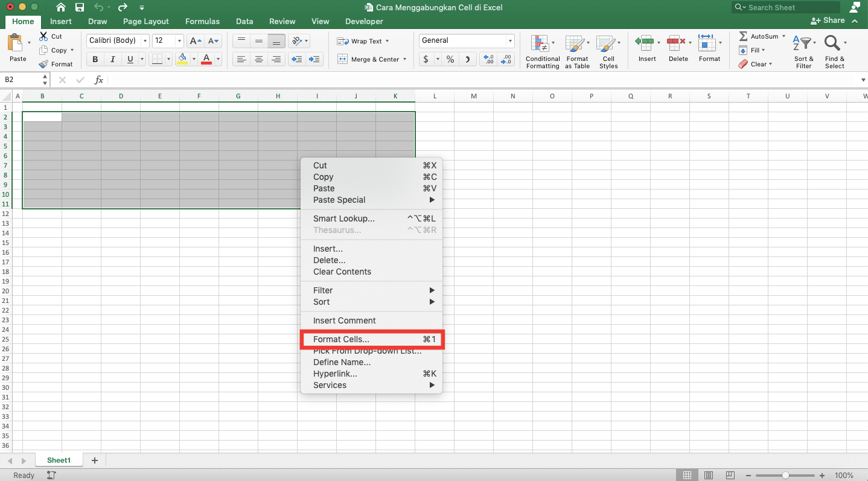Switch to Normal view in status bar
The height and width of the screenshot is (481, 868).
pyautogui.click(x=686, y=476)
